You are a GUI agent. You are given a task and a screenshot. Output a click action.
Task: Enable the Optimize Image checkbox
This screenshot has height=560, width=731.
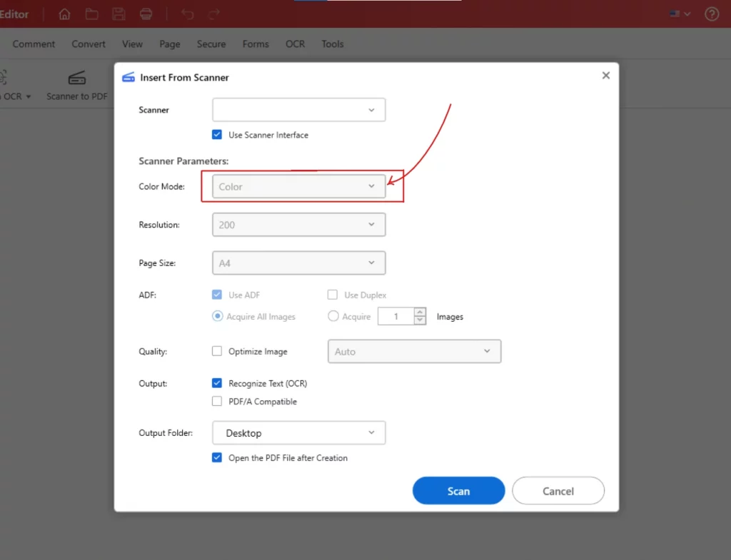[217, 351]
